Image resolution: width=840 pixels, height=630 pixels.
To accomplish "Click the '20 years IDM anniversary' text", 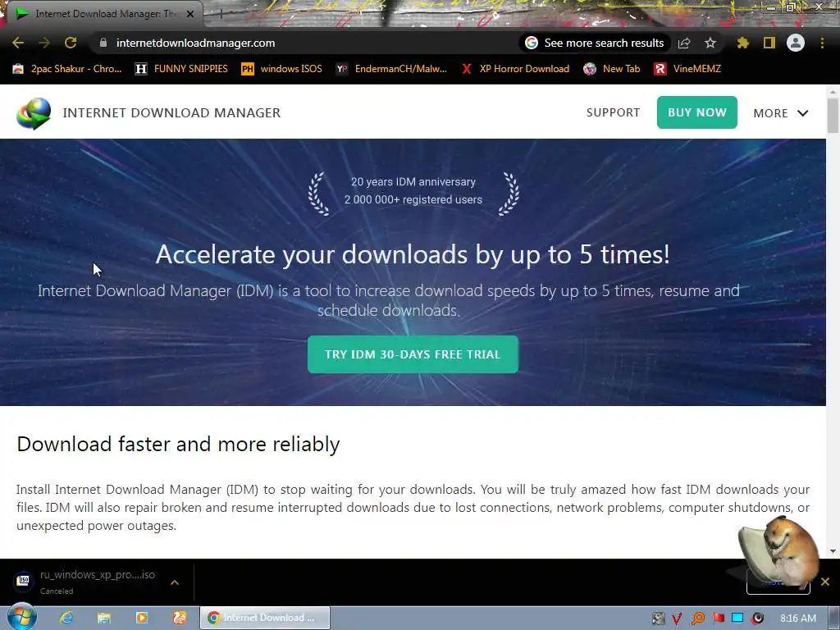I will click(413, 181).
